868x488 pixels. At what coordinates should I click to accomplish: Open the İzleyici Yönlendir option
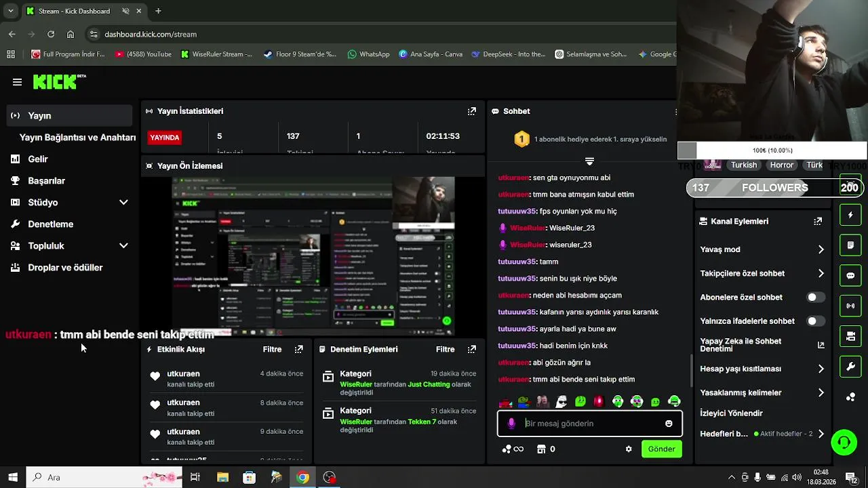point(731,413)
